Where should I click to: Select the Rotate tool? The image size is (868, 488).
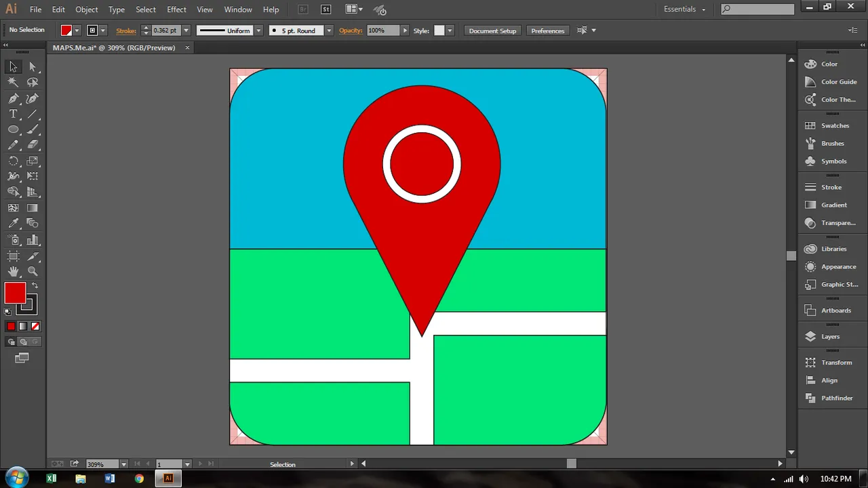click(x=13, y=161)
